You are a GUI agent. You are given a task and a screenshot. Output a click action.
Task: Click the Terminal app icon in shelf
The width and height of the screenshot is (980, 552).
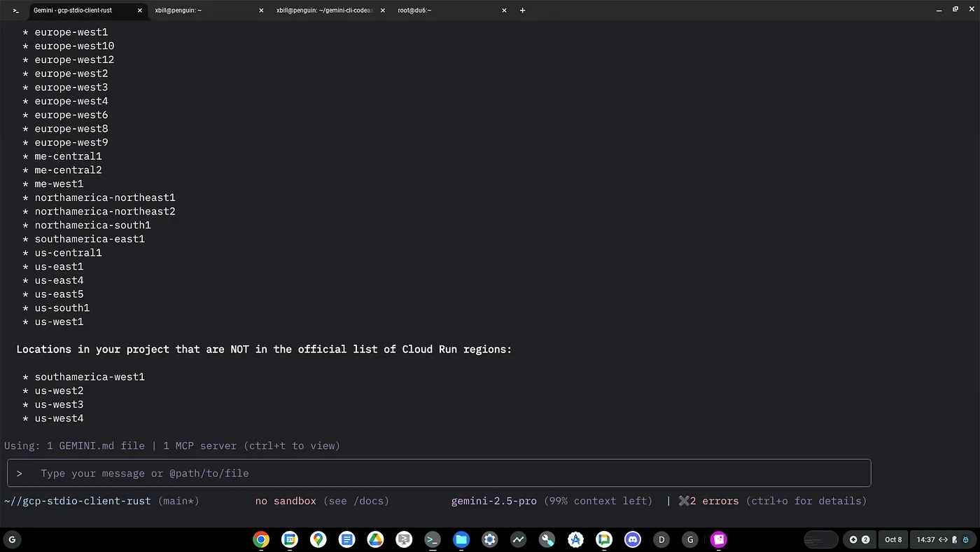pos(433,539)
